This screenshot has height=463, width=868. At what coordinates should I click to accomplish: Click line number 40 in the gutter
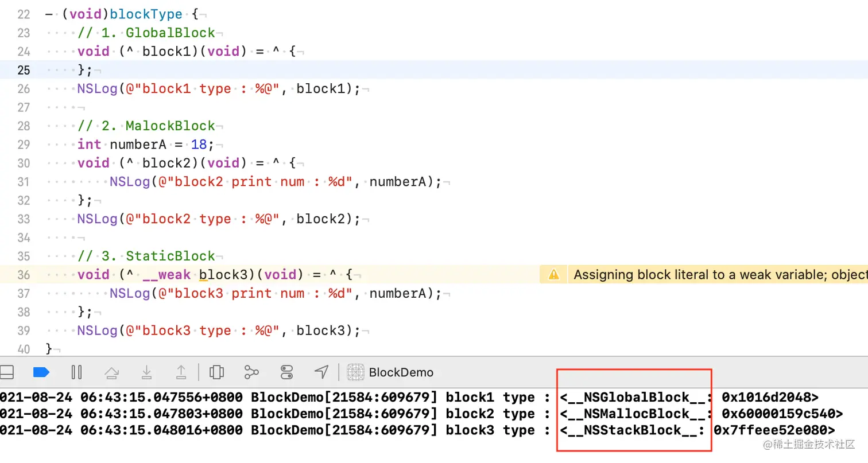pos(24,349)
